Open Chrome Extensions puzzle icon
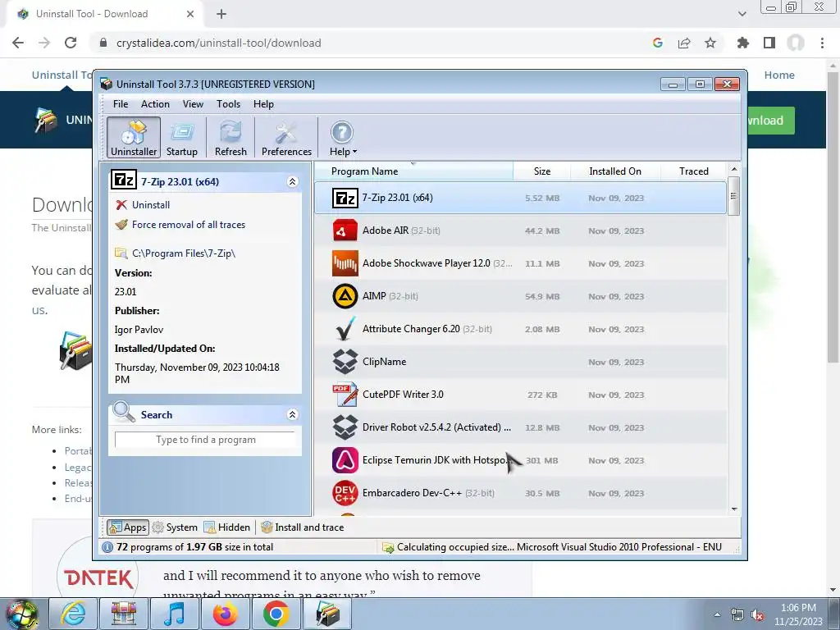The height and width of the screenshot is (630, 840). 742,43
